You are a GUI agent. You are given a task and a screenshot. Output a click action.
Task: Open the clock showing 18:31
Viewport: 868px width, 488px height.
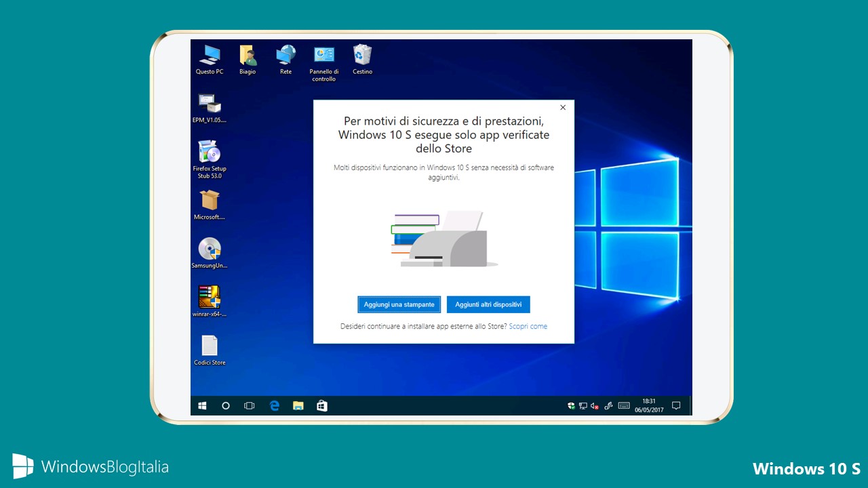(x=649, y=406)
